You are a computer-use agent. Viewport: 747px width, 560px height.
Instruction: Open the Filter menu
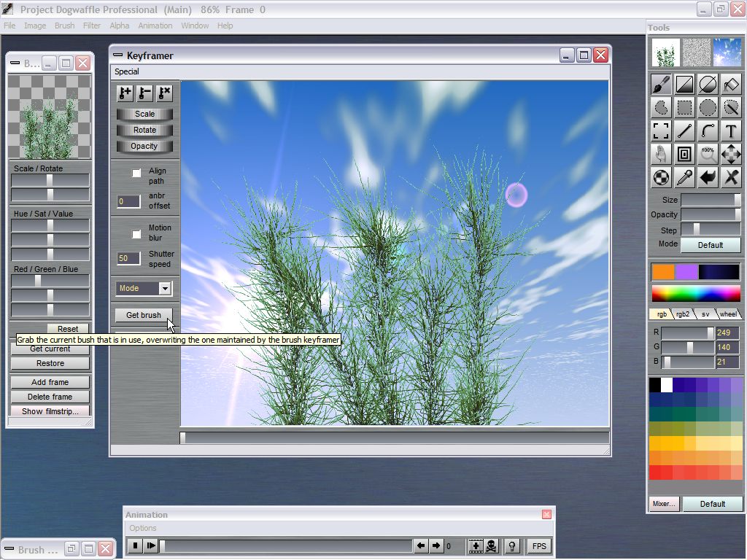tap(92, 26)
